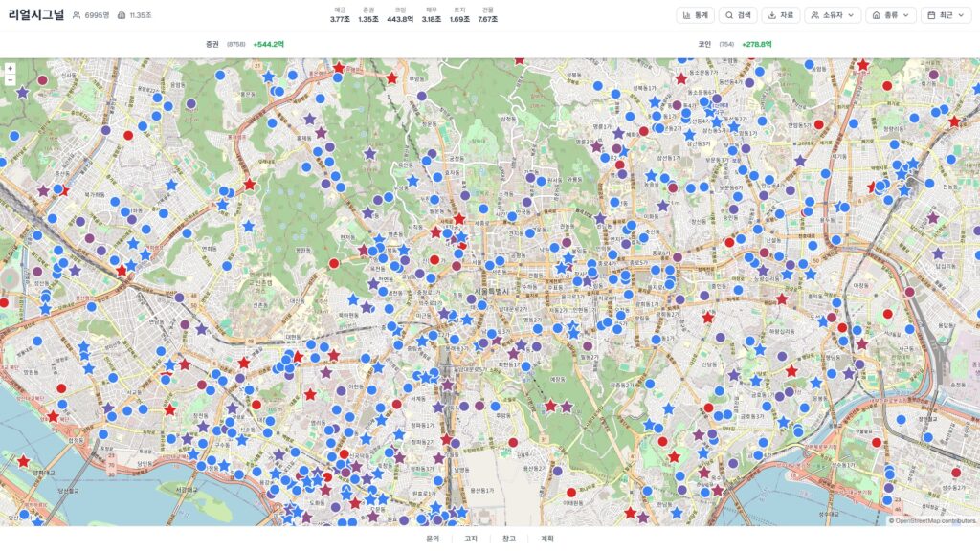Open the 참고 footer link

pos(509,539)
